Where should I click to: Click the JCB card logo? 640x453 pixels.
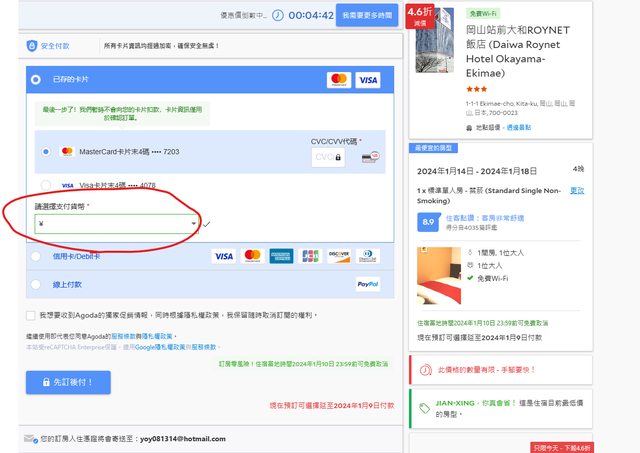click(x=310, y=256)
